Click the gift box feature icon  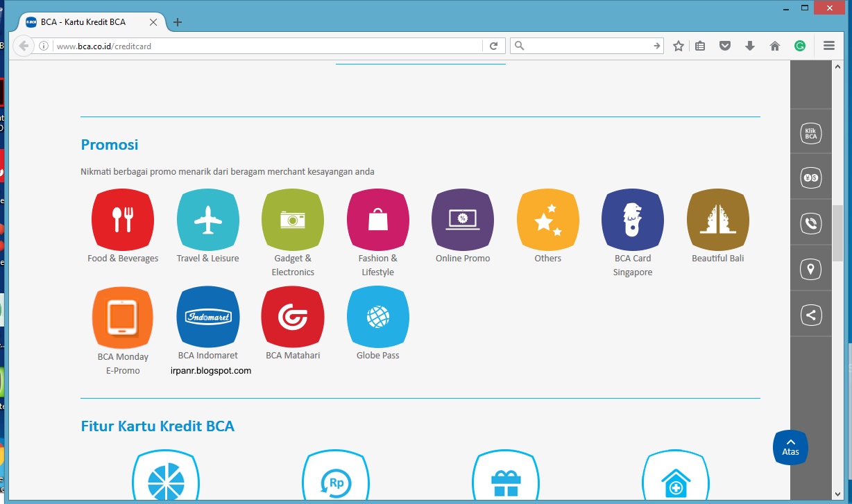click(506, 476)
